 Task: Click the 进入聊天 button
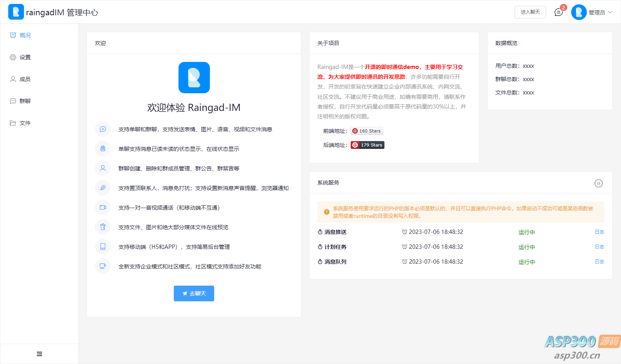tap(530, 12)
